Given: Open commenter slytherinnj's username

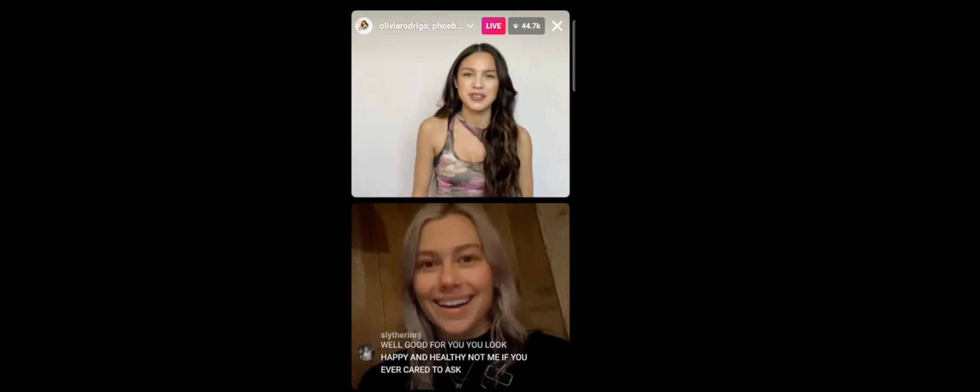Looking at the screenshot, I should point(401,335).
